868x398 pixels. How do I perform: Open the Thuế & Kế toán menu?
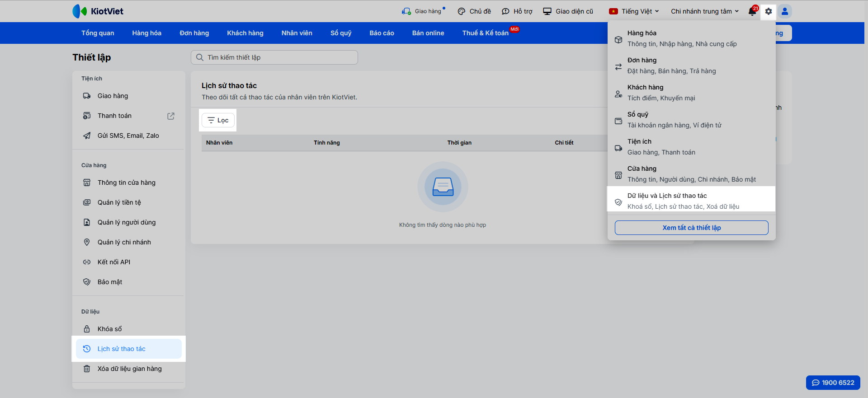(x=486, y=33)
